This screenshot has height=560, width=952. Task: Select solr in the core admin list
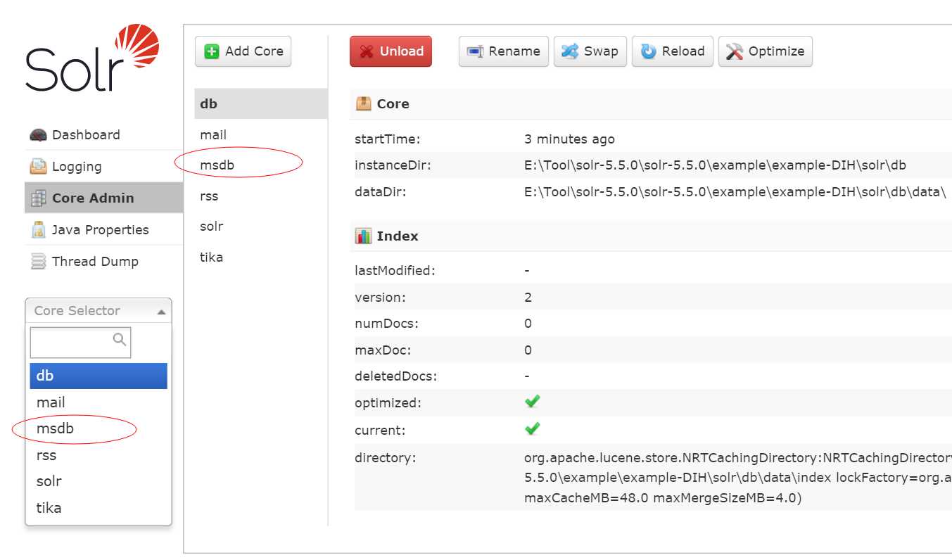pyautogui.click(x=261, y=226)
